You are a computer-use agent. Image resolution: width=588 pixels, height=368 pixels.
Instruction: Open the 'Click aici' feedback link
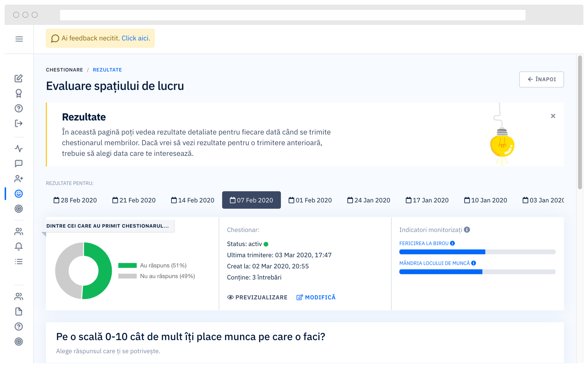pos(135,38)
